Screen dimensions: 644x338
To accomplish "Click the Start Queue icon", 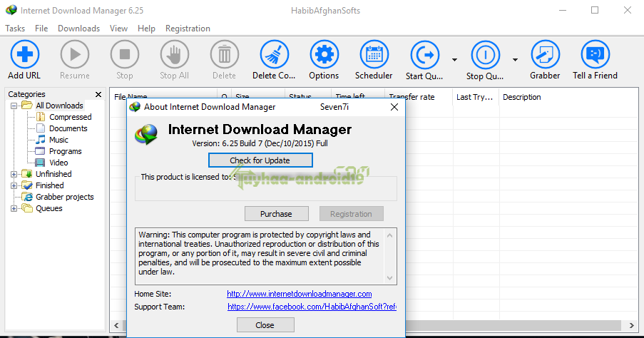I will coord(424,54).
